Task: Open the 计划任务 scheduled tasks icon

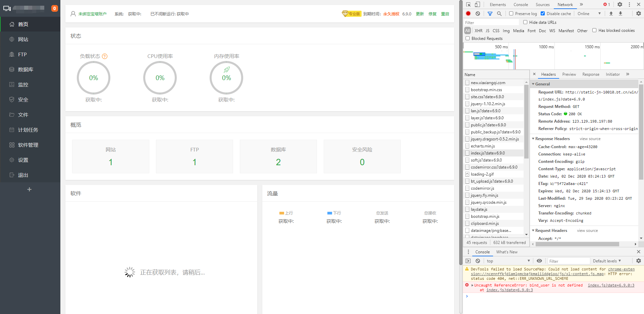Action: click(x=12, y=130)
